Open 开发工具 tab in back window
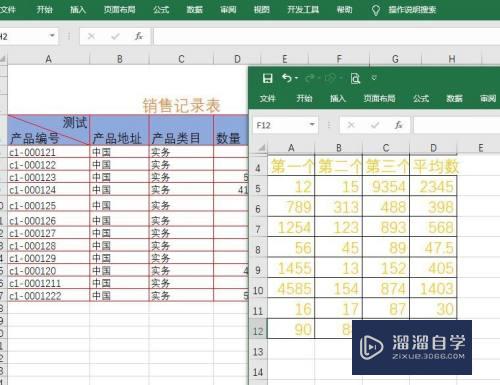Screen dimensions: 500x385 [x=303, y=9]
